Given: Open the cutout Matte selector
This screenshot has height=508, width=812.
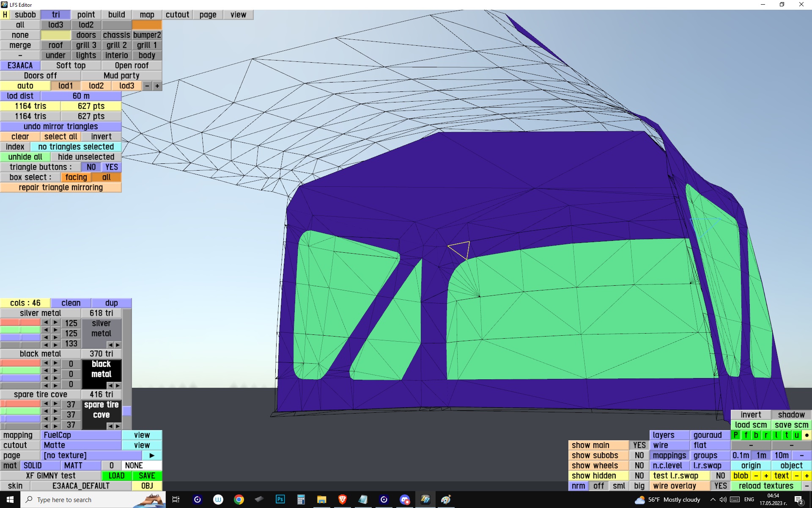Looking at the screenshot, I should [x=81, y=445].
